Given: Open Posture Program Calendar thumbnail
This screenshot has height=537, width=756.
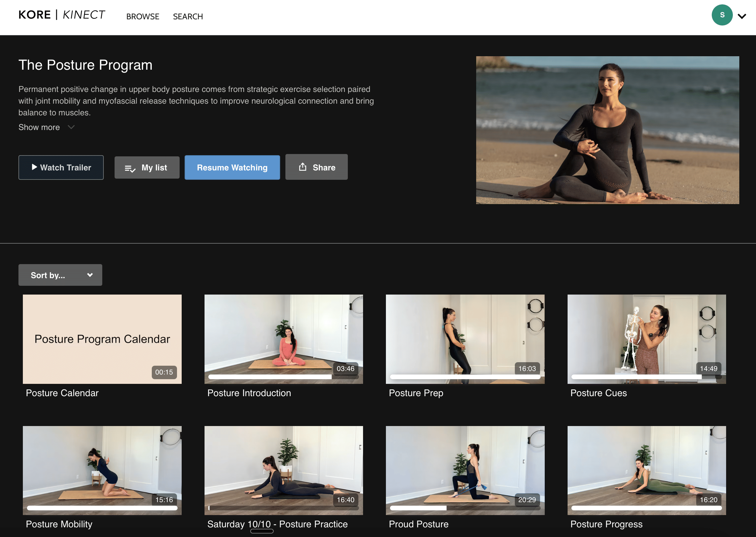Looking at the screenshot, I should click(x=102, y=339).
